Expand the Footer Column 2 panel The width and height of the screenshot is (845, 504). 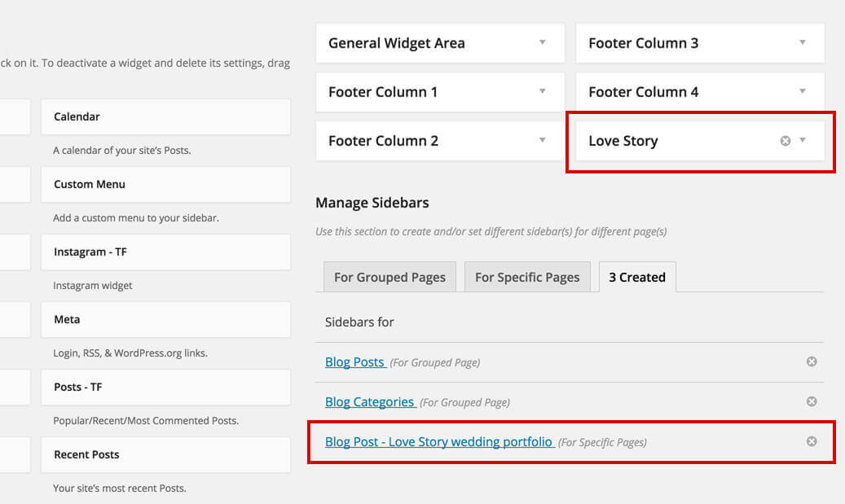click(543, 141)
